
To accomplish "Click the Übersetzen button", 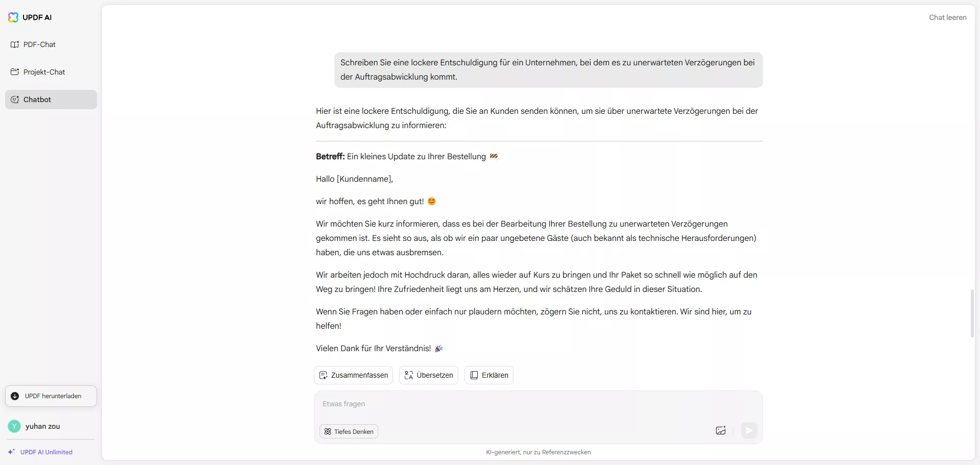I will click(x=429, y=375).
